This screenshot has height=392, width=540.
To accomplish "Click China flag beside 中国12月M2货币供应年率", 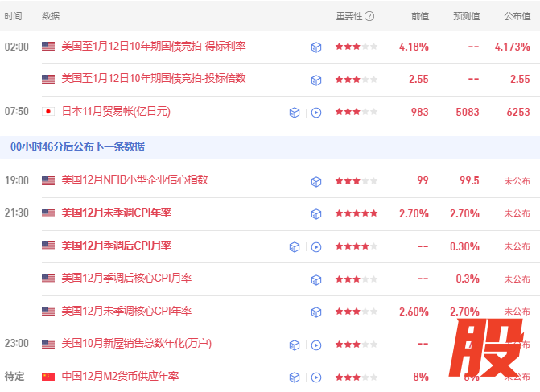I will [x=48, y=377].
